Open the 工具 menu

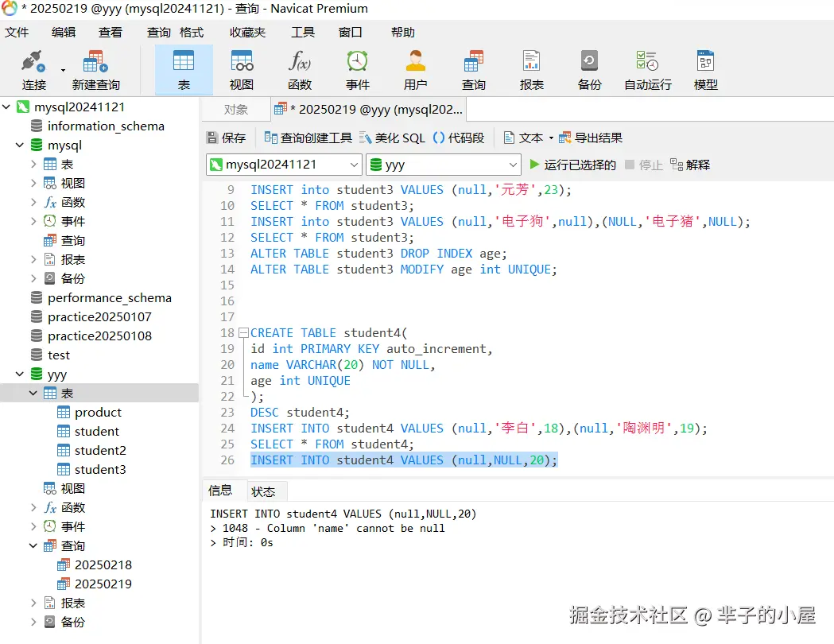click(x=303, y=33)
